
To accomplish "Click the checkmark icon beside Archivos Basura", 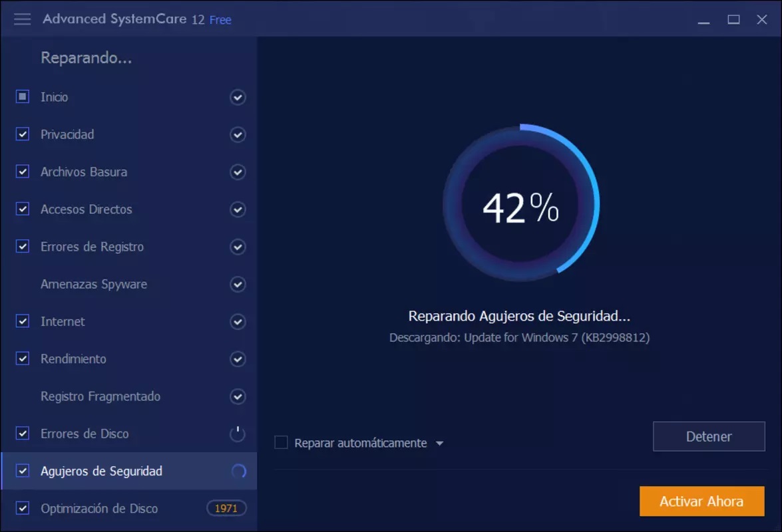I will click(x=238, y=172).
